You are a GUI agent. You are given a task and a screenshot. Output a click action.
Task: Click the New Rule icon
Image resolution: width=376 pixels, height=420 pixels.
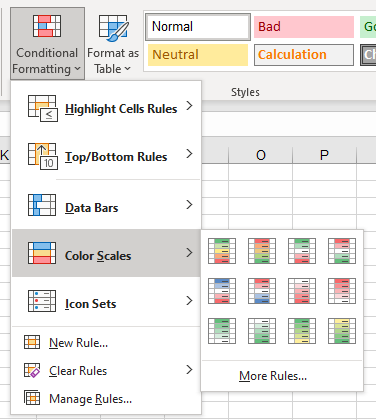[x=32, y=342]
